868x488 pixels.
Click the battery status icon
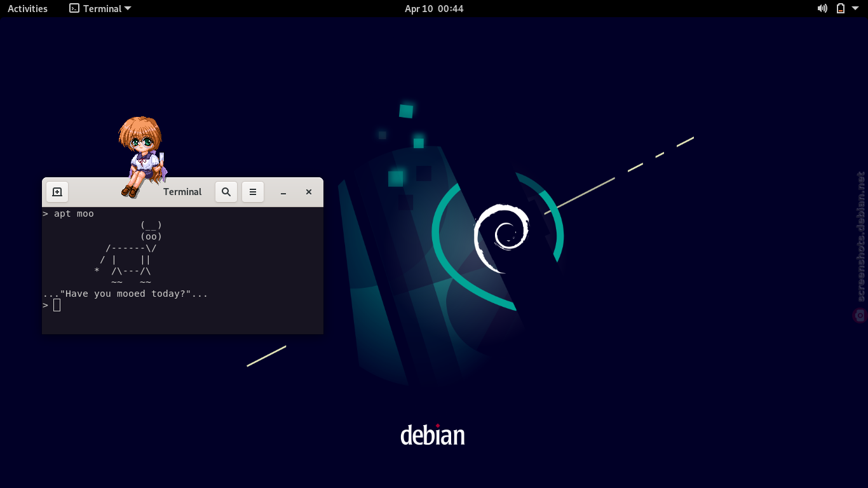[x=840, y=8]
